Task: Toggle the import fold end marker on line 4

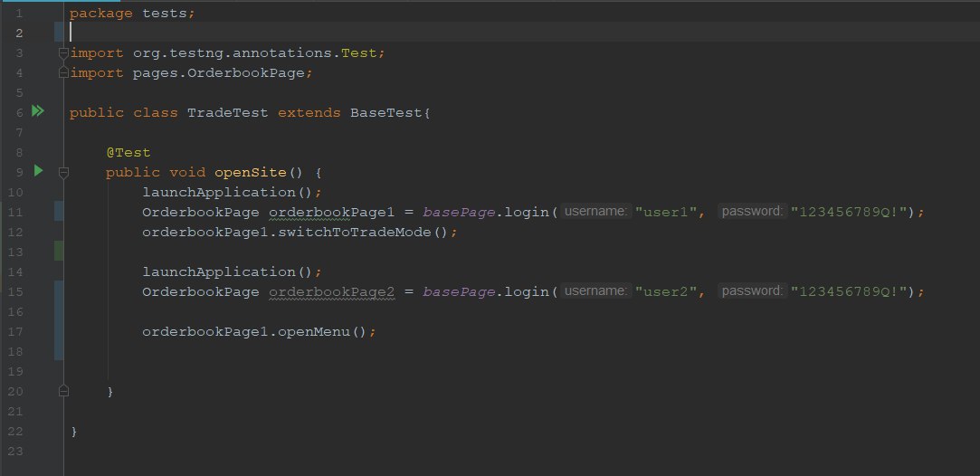Action: pos(63,73)
